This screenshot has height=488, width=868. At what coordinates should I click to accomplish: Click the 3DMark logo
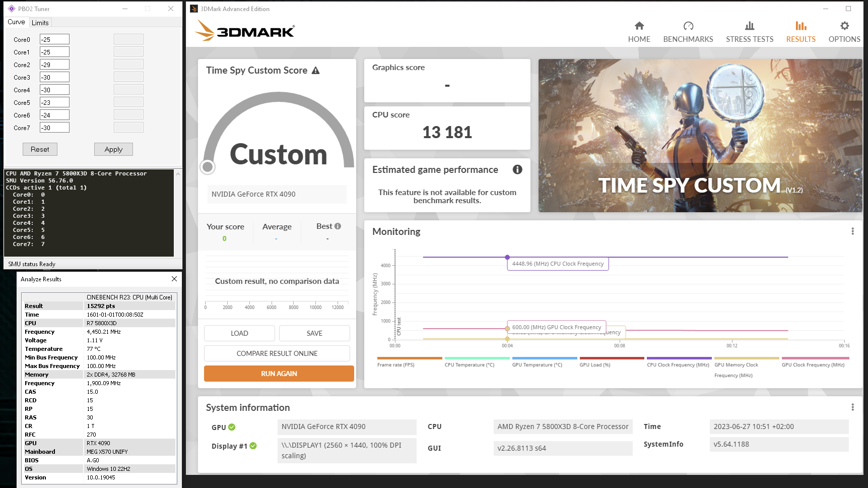pyautogui.click(x=245, y=31)
